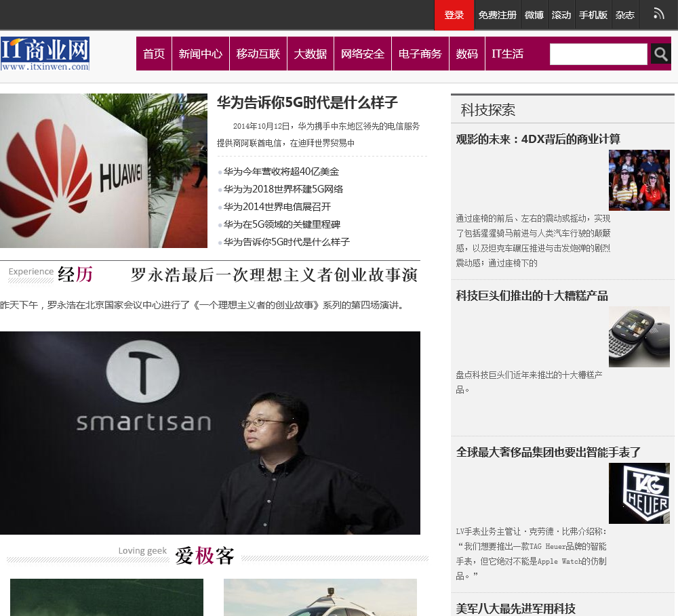Screen dimensions: 678x616
Task: Click the phone products thumbnail
Action: tap(639, 337)
